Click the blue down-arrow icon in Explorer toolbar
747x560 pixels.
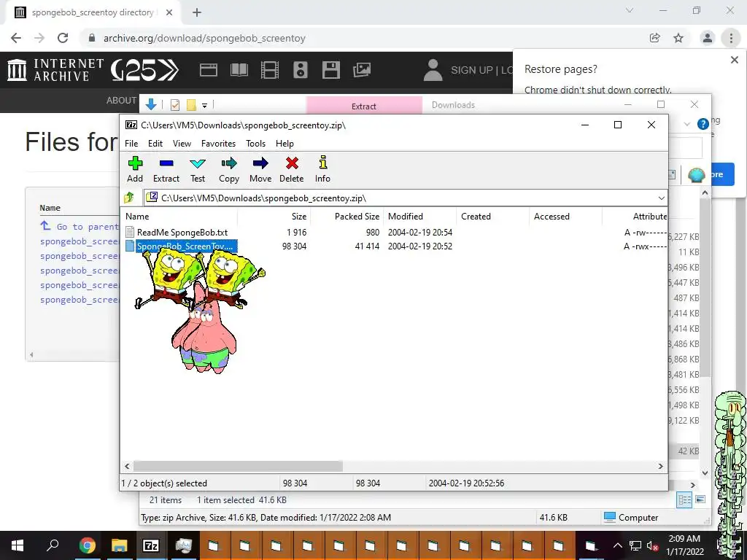[x=151, y=104]
